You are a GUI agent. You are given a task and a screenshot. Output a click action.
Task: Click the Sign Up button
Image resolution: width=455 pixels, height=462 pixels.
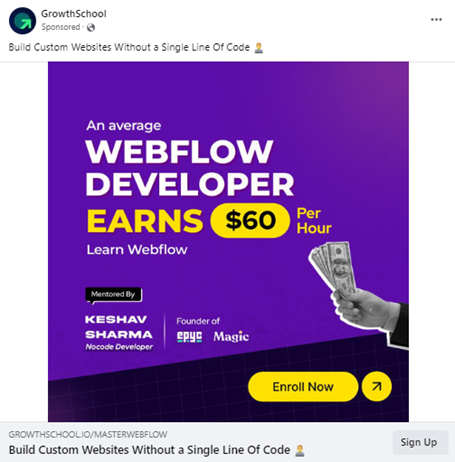[x=419, y=442]
